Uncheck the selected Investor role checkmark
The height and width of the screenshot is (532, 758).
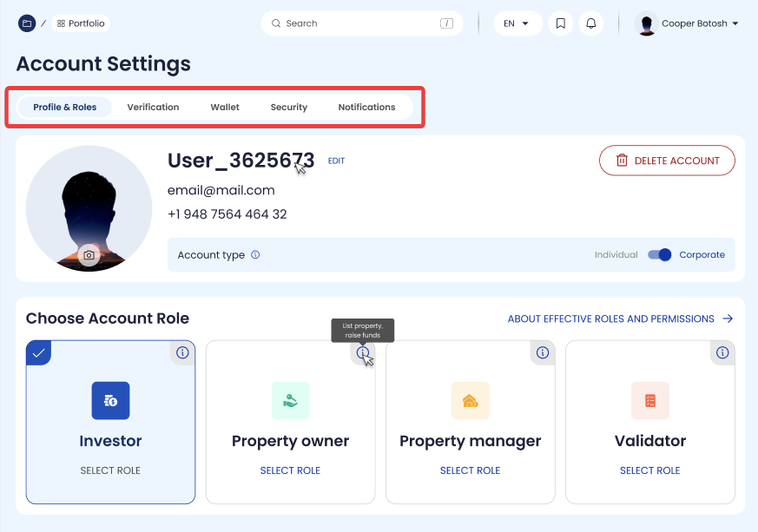point(38,352)
